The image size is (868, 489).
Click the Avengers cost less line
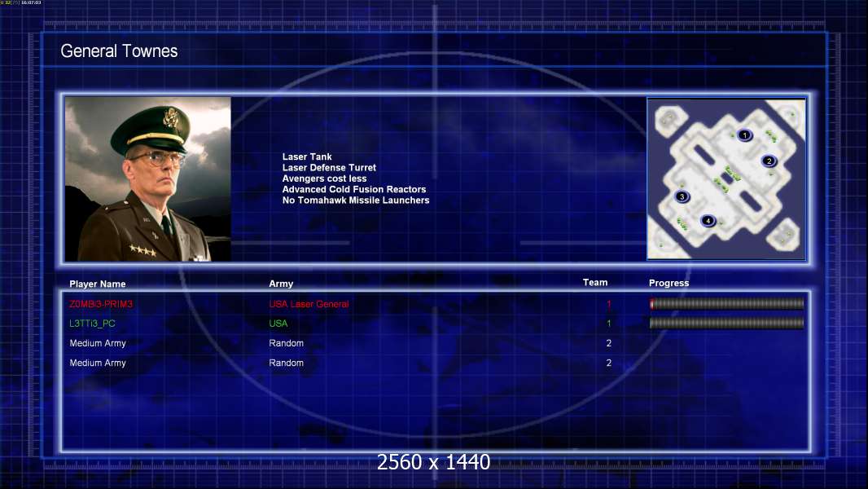[x=324, y=178]
